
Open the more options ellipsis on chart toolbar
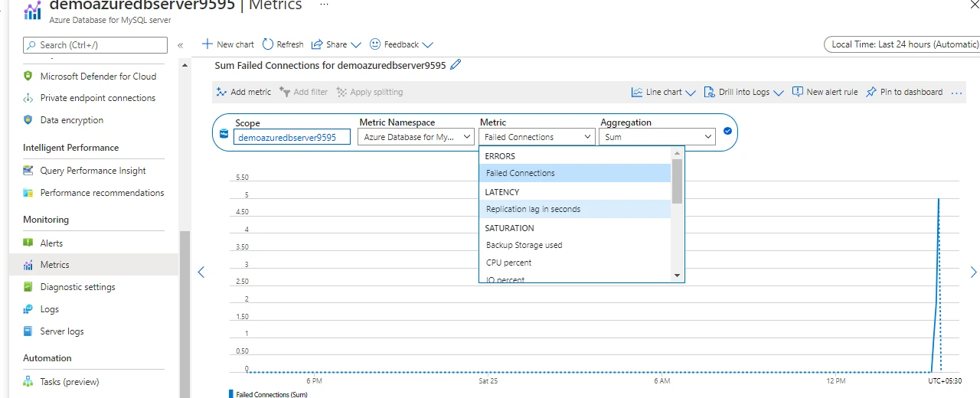pos(956,93)
